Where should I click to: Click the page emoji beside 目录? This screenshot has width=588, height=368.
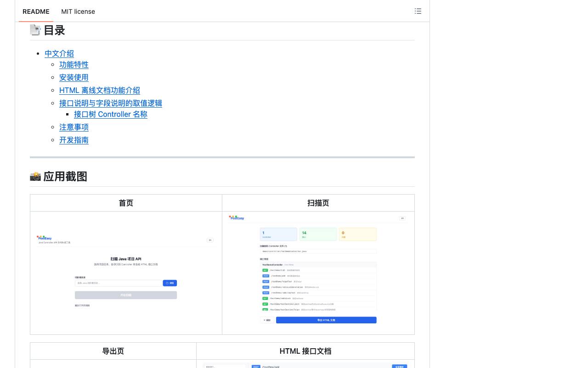tap(35, 30)
